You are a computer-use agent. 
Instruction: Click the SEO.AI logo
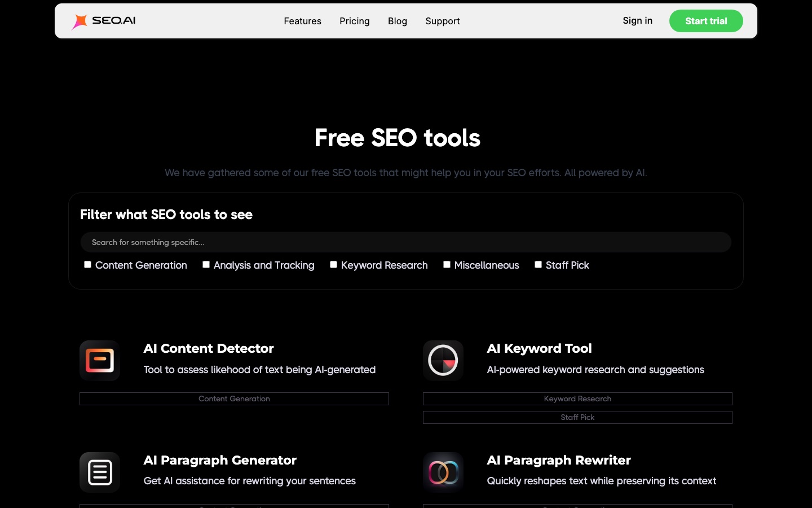(104, 21)
